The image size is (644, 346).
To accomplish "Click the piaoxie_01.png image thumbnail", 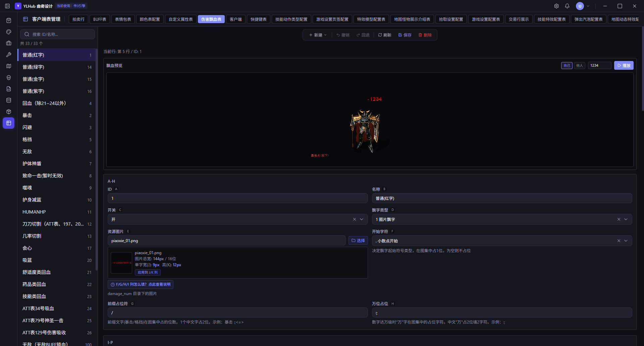I will [121, 263].
